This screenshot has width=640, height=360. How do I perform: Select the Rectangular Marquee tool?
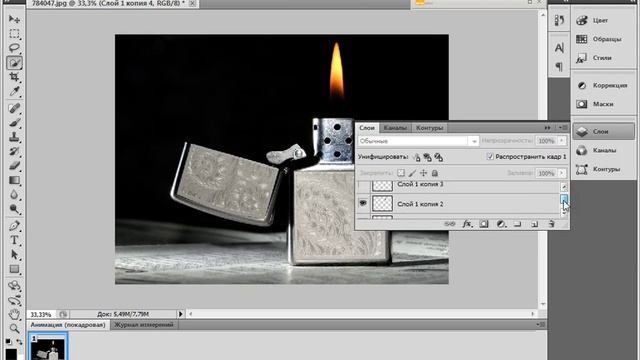[x=14, y=33]
